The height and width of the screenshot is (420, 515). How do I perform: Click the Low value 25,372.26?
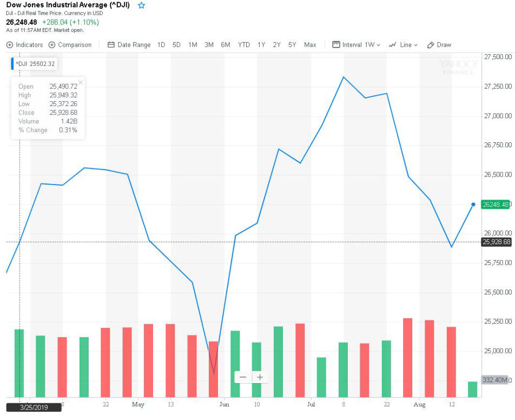click(x=63, y=104)
